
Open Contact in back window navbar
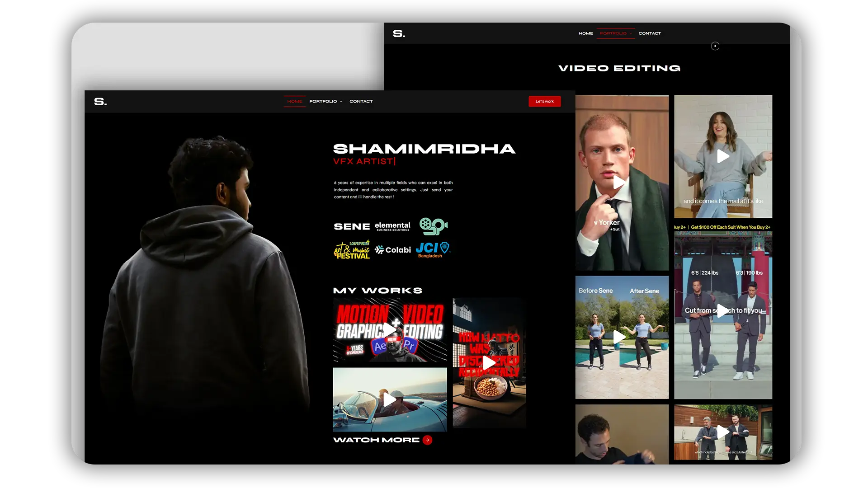(649, 33)
